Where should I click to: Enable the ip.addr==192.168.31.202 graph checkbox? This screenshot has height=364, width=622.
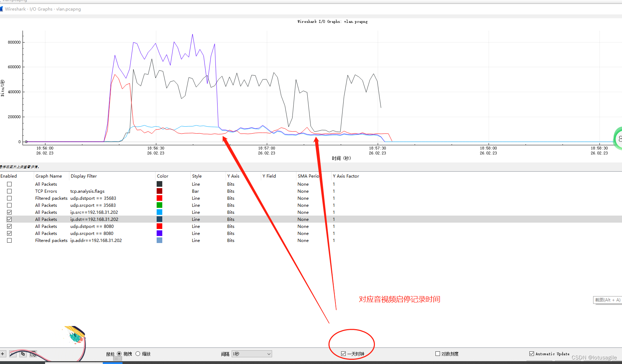point(10,240)
